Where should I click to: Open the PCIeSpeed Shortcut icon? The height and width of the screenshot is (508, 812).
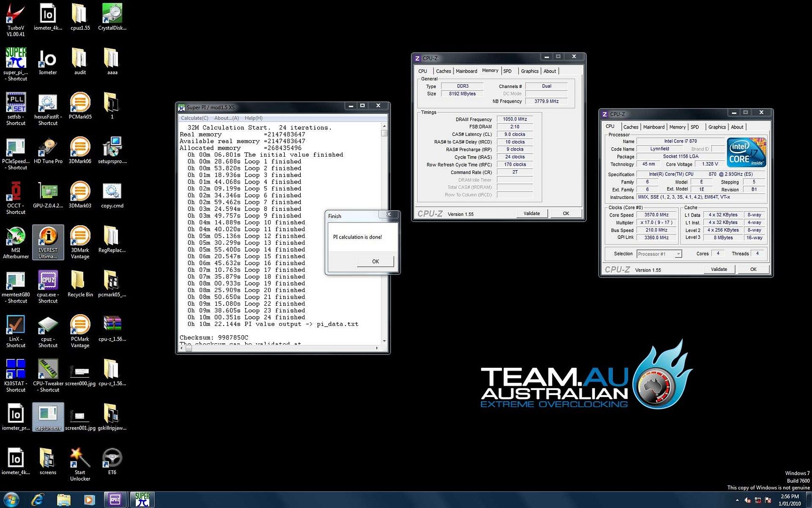pos(16,153)
